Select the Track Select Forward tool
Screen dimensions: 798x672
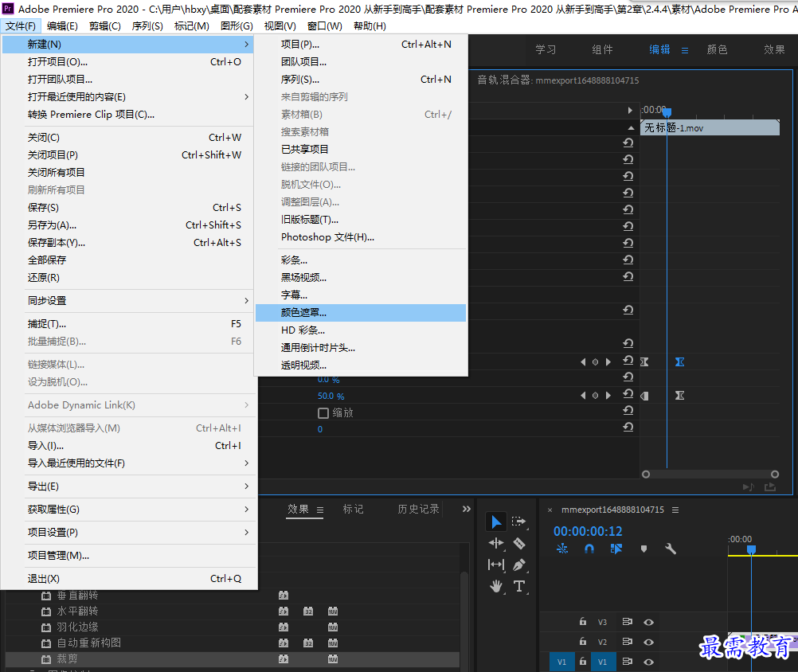pos(518,522)
